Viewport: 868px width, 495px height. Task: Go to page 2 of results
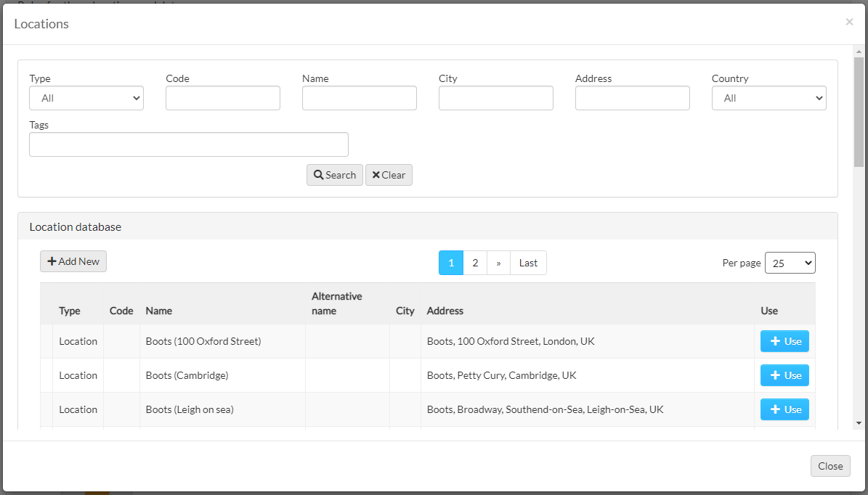click(x=475, y=263)
